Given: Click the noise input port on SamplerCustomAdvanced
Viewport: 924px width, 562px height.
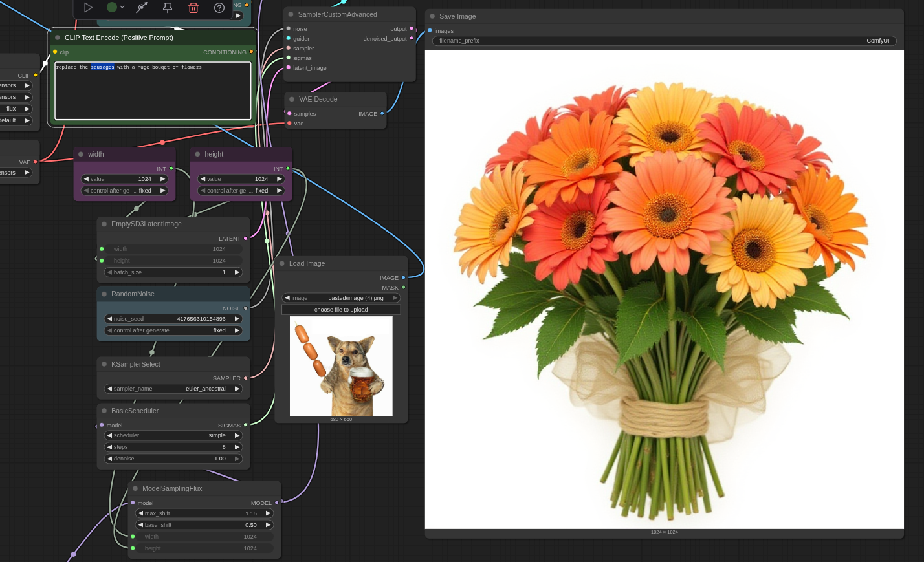Looking at the screenshot, I should coord(289,29).
